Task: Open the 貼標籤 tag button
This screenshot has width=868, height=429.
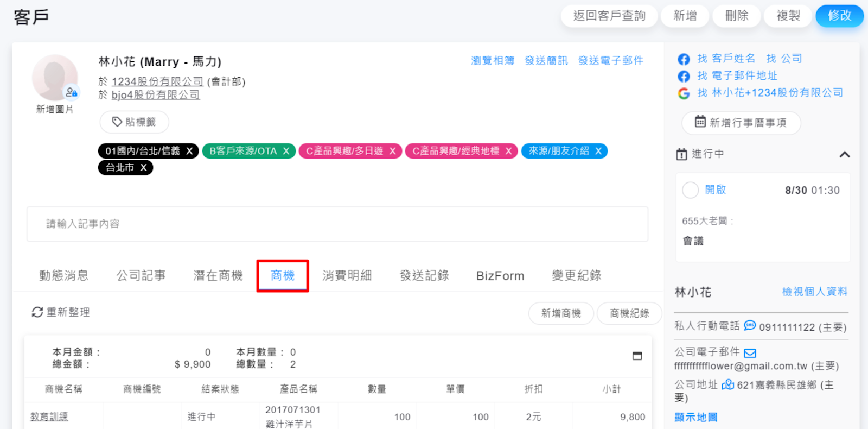Action: click(134, 122)
